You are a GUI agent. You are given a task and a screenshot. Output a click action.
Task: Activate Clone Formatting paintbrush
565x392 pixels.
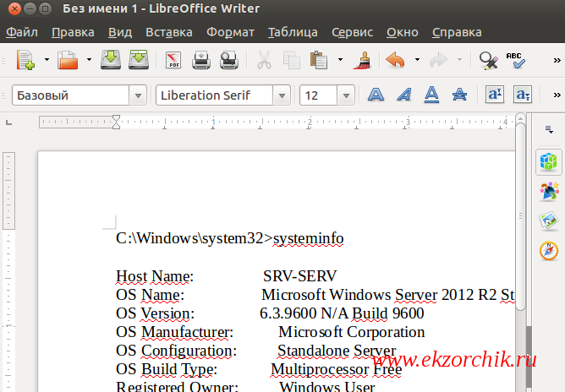click(x=362, y=60)
